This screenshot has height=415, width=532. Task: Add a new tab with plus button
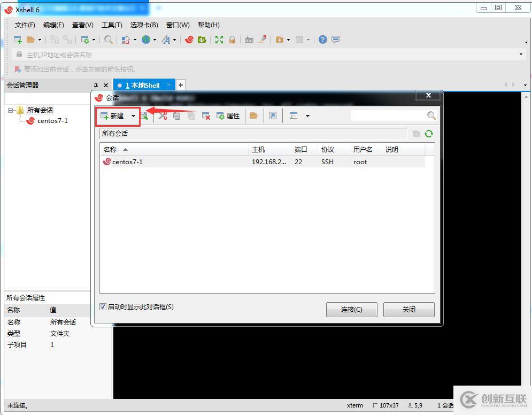[181, 85]
